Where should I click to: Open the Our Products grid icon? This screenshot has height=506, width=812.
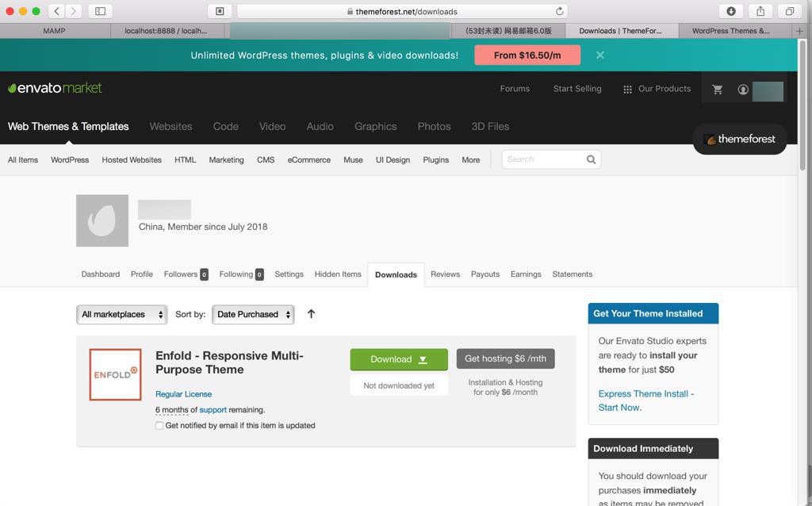tap(627, 89)
